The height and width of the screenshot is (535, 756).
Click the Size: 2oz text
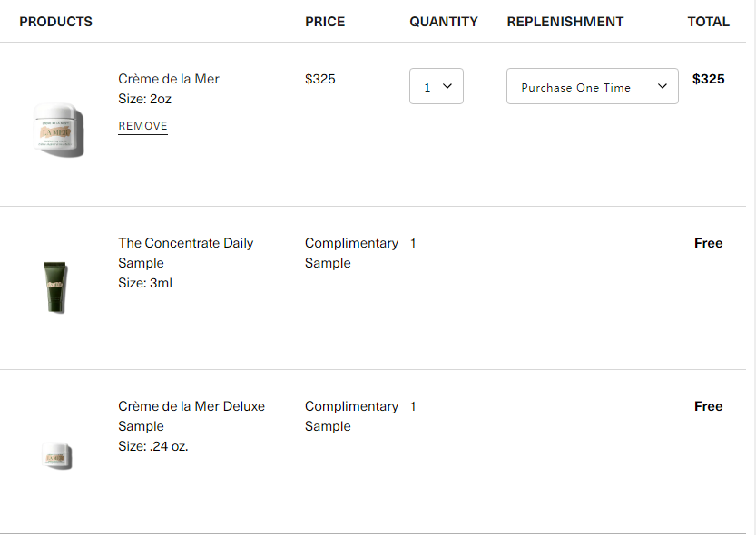[144, 99]
